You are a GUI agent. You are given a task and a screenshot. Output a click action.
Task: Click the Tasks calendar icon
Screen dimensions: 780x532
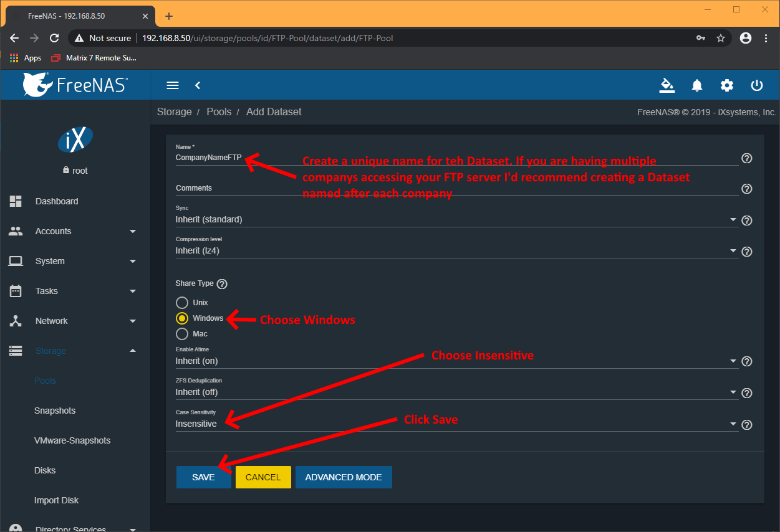tap(16, 291)
